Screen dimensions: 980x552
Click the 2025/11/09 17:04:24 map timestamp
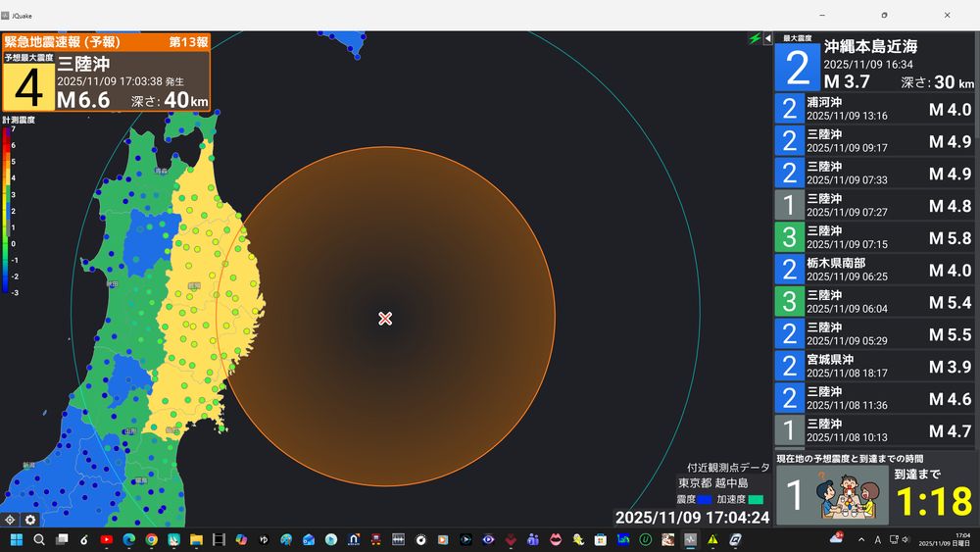[692, 518]
